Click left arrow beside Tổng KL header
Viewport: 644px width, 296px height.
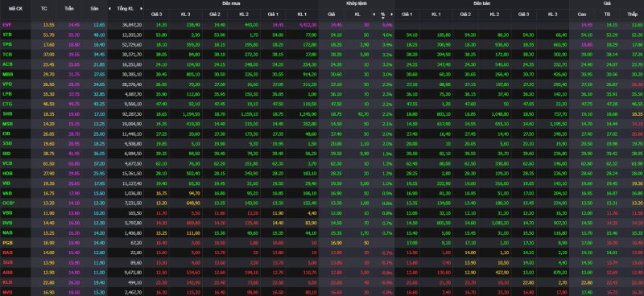(109, 8)
